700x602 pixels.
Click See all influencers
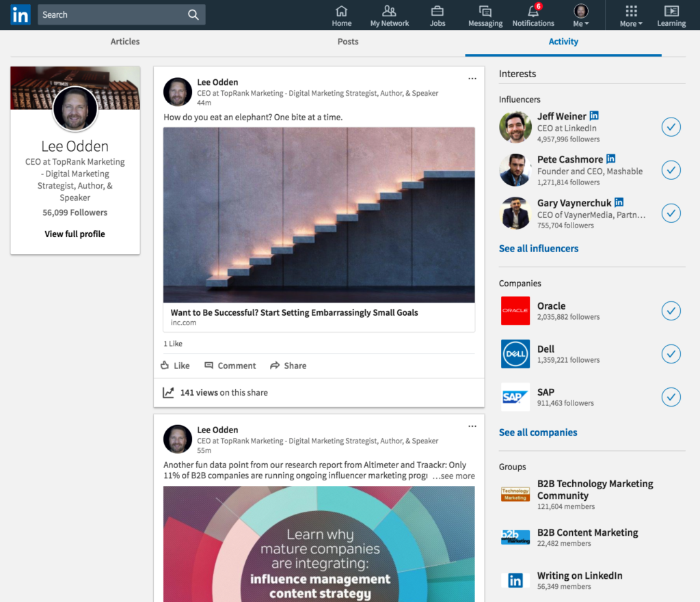(539, 249)
